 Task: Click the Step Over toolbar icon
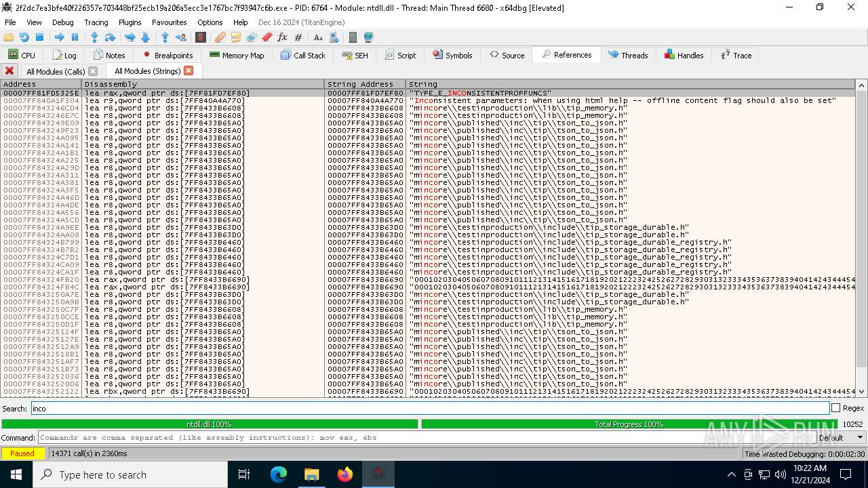110,37
